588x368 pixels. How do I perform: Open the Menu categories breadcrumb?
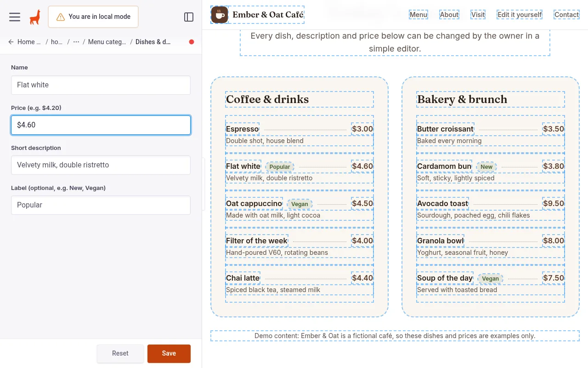coord(107,42)
